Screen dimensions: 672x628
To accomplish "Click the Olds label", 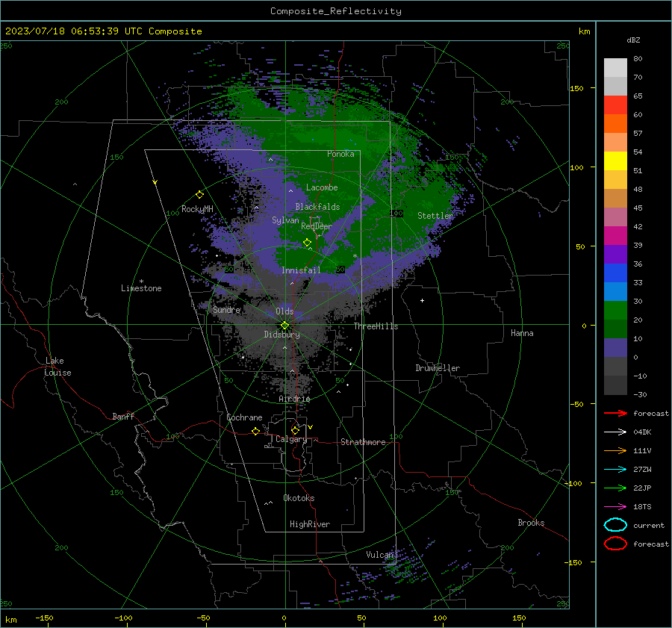I will click(284, 311).
